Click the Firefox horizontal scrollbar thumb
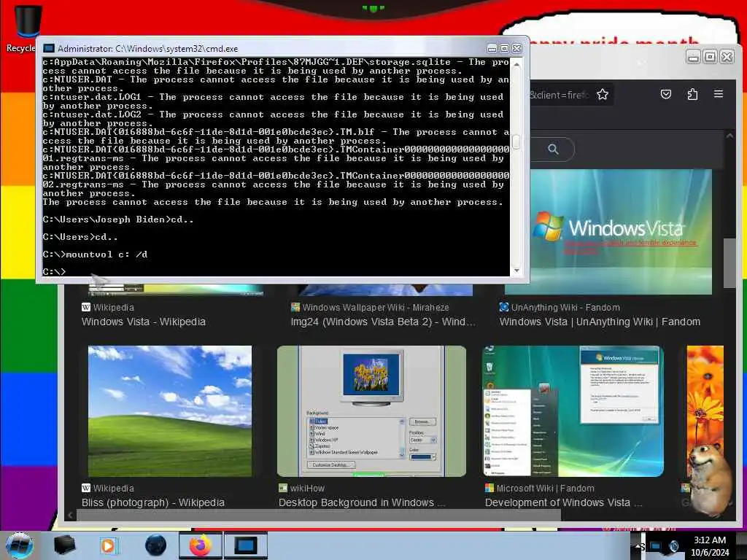Screen dimensions: 747x560 pos(320,515)
